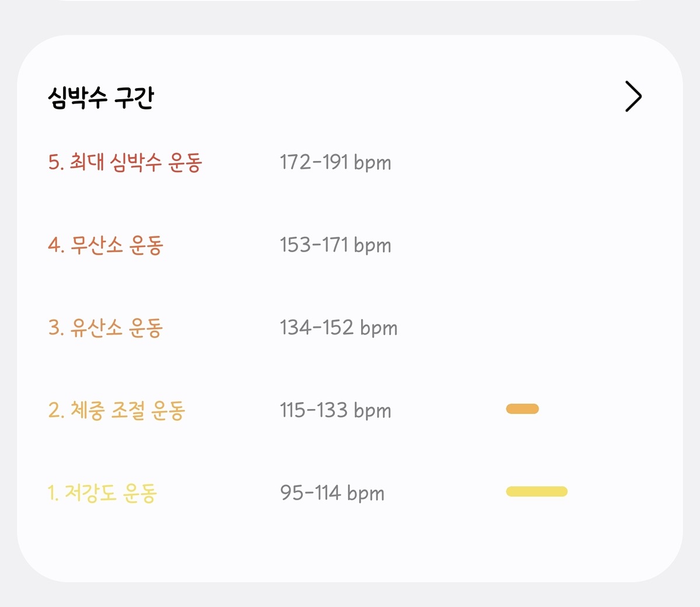Viewport: 700px width, 607px height.
Task: Choose the 2. 체중 조절 운동 zone label
Action: (x=117, y=410)
